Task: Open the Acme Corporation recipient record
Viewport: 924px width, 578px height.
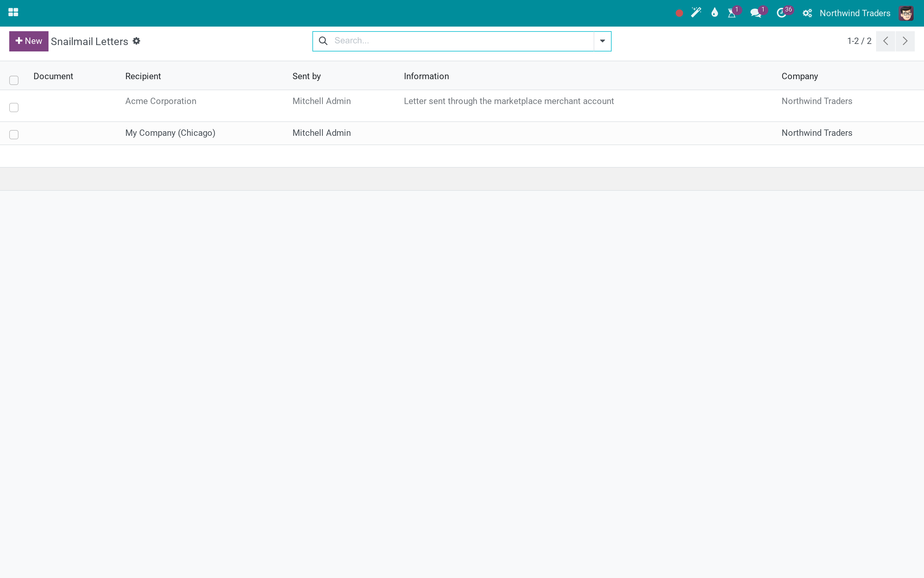Action: (x=161, y=101)
